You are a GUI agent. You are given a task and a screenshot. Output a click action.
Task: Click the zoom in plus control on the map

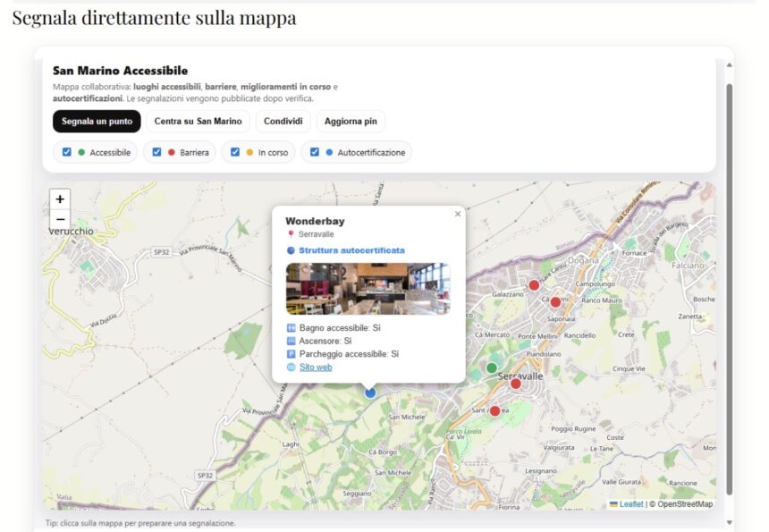[59, 199]
